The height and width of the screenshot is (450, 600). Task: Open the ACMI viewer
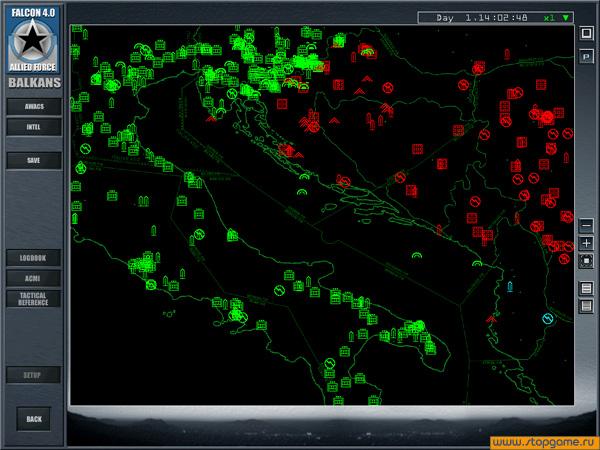33,277
